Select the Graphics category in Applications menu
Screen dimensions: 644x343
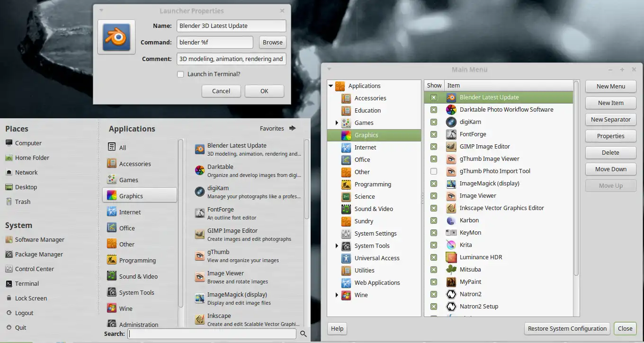140,196
